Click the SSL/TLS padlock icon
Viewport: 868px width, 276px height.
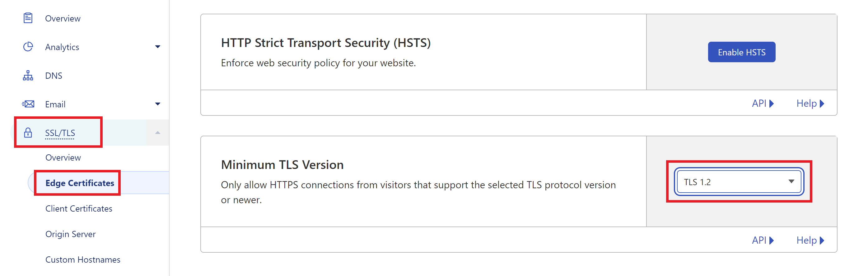pos(28,133)
